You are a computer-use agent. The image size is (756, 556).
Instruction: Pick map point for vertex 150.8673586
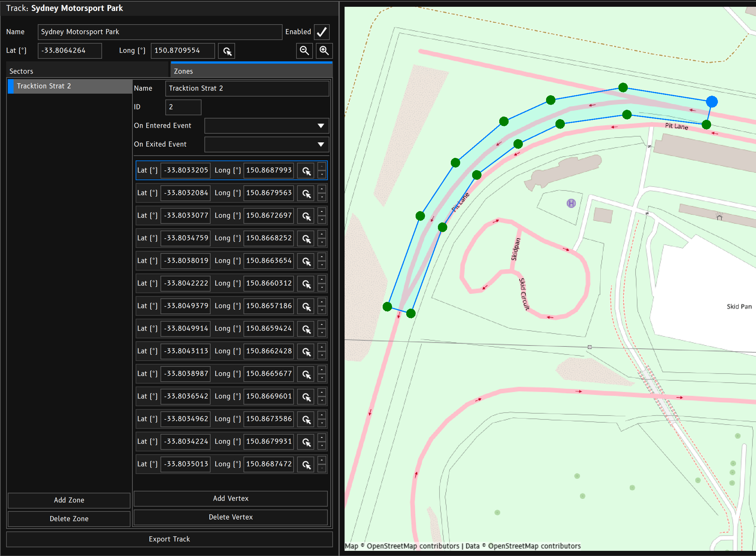point(306,419)
